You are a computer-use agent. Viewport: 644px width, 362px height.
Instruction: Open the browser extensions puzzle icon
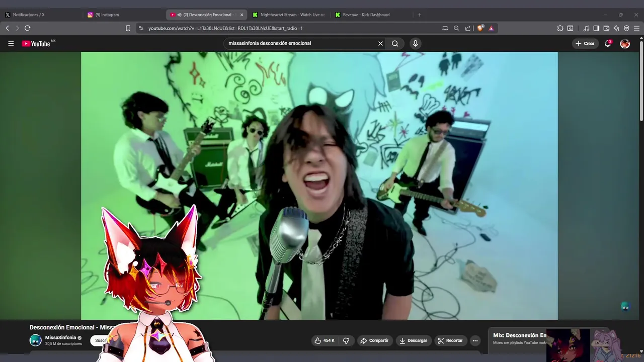tap(560, 28)
